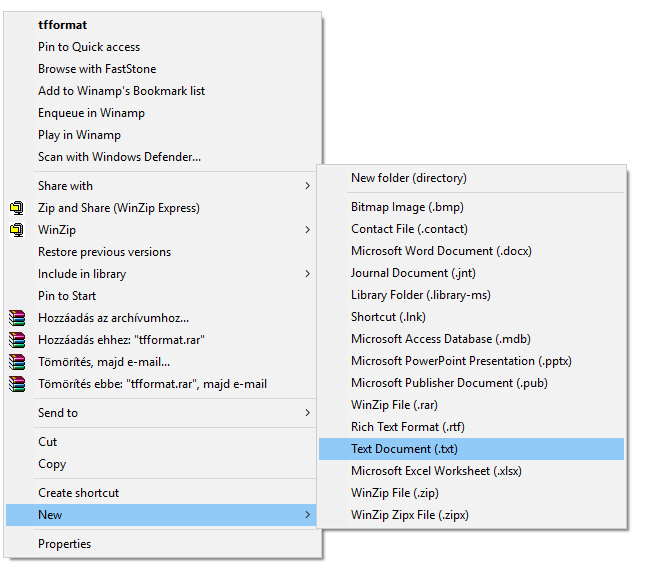The width and height of the screenshot is (656, 573).
Task: Choose Rich Text Format (.rtf)
Action: tap(407, 427)
